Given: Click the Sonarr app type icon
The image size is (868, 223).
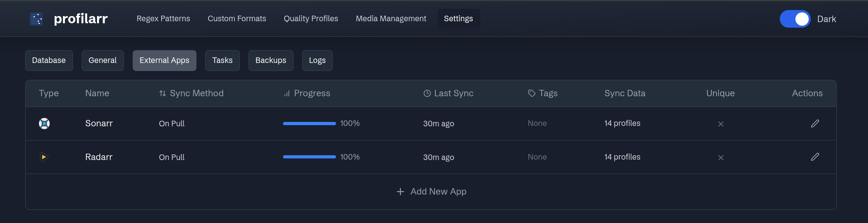Looking at the screenshot, I should 44,124.
